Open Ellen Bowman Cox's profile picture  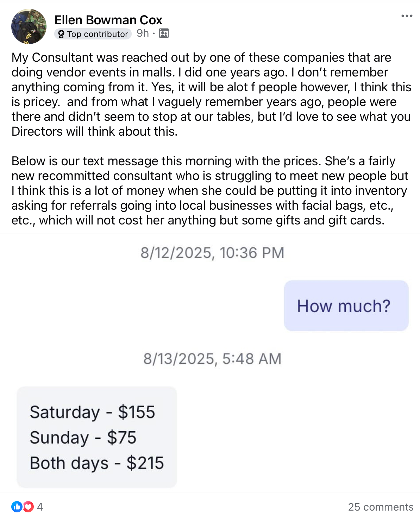pos(29,26)
